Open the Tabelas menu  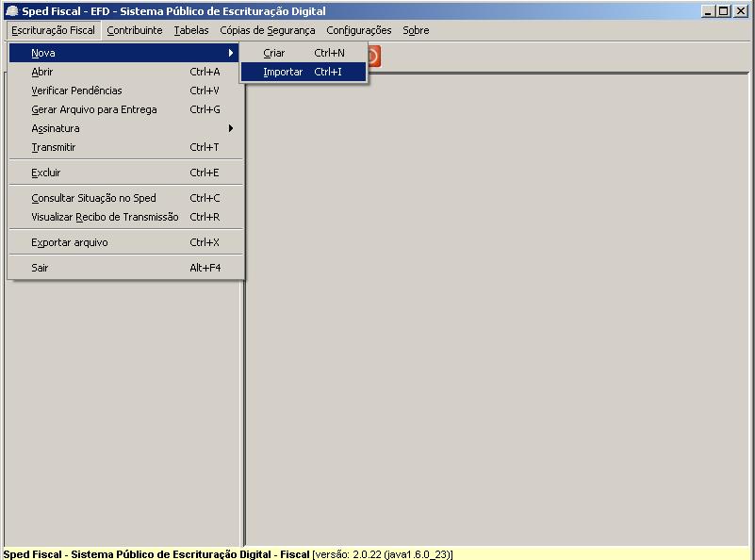click(191, 30)
